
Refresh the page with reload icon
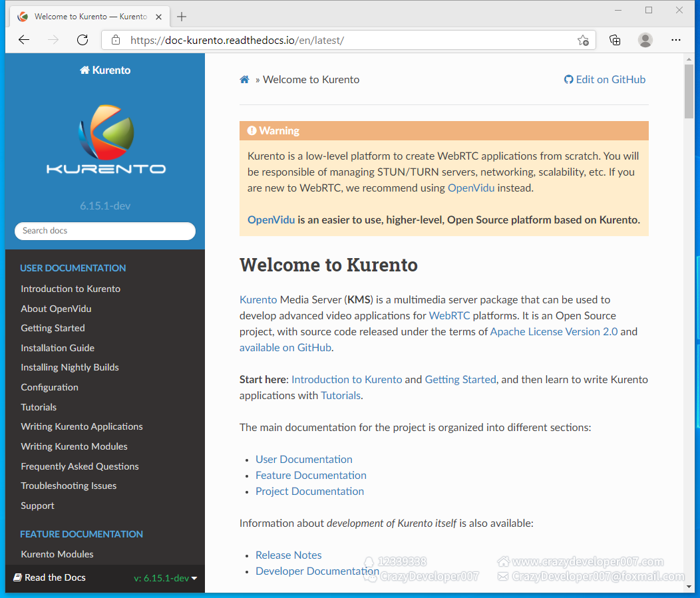(83, 40)
